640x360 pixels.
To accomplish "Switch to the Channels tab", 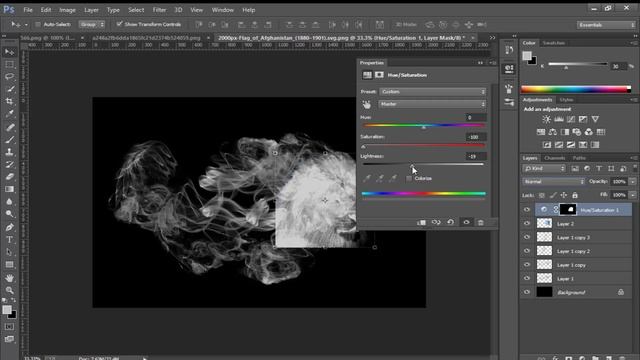I will click(x=554, y=158).
